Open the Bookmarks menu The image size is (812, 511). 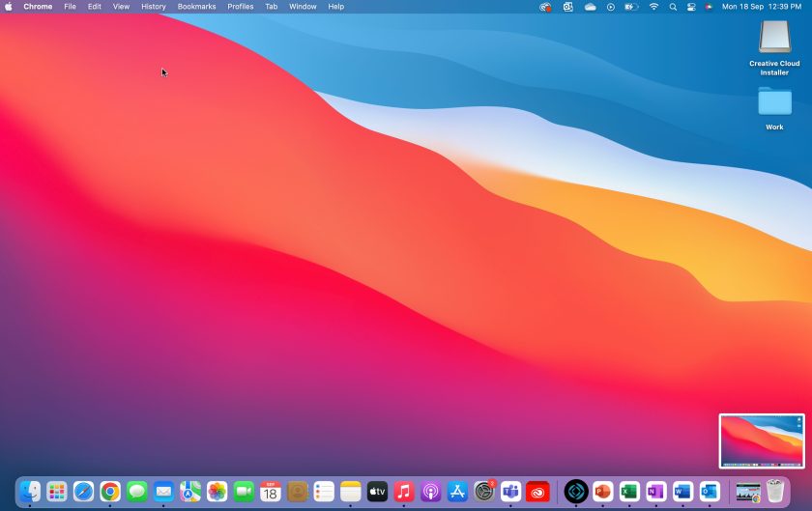(196, 7)
